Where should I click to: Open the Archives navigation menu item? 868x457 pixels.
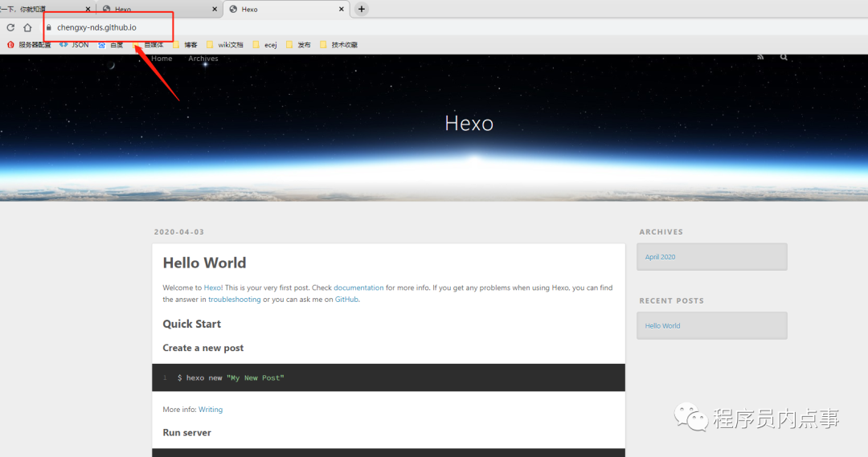203,58
